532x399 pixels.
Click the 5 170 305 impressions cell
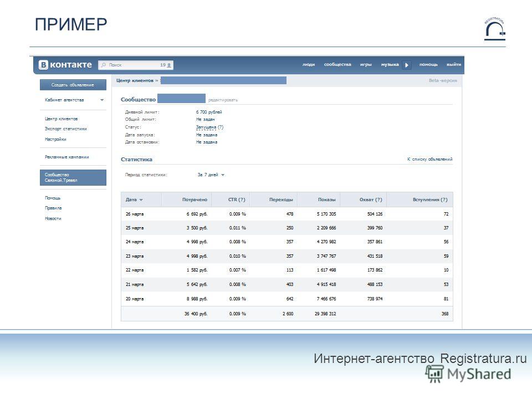(x=326, y=214)
